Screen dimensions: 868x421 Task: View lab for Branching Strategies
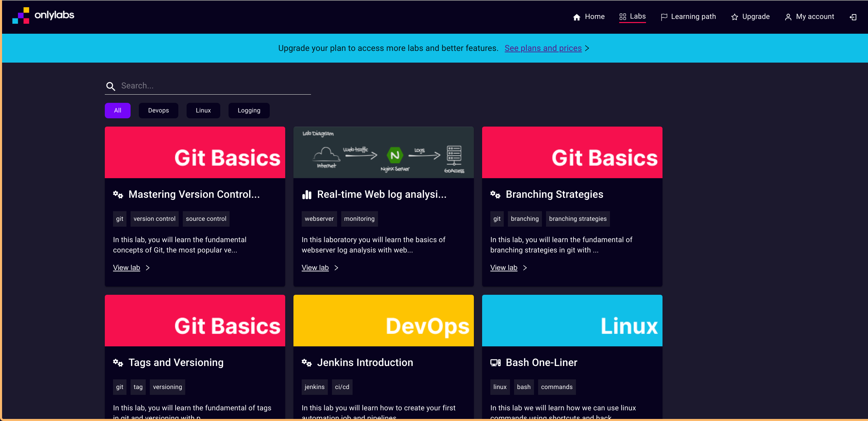(504, 268)
